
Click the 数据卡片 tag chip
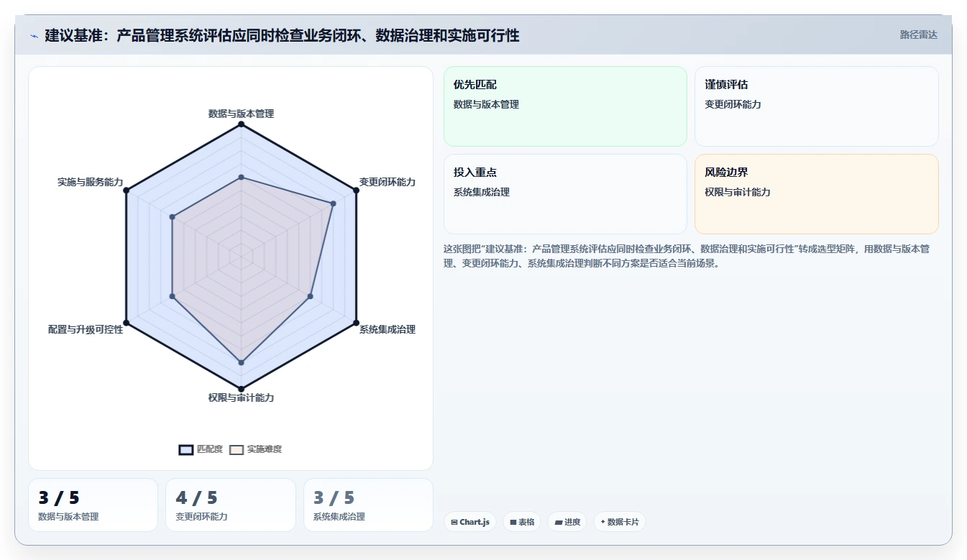(x=620, y=522)
